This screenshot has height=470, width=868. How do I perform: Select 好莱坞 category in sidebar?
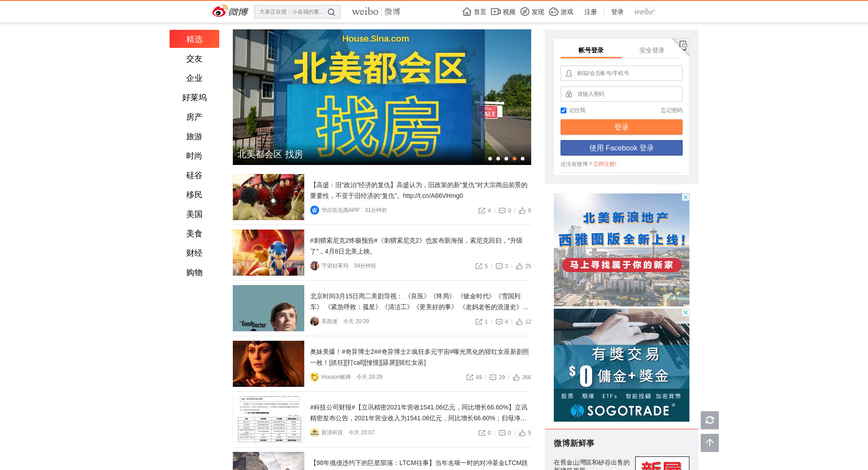tap(194, 98)
